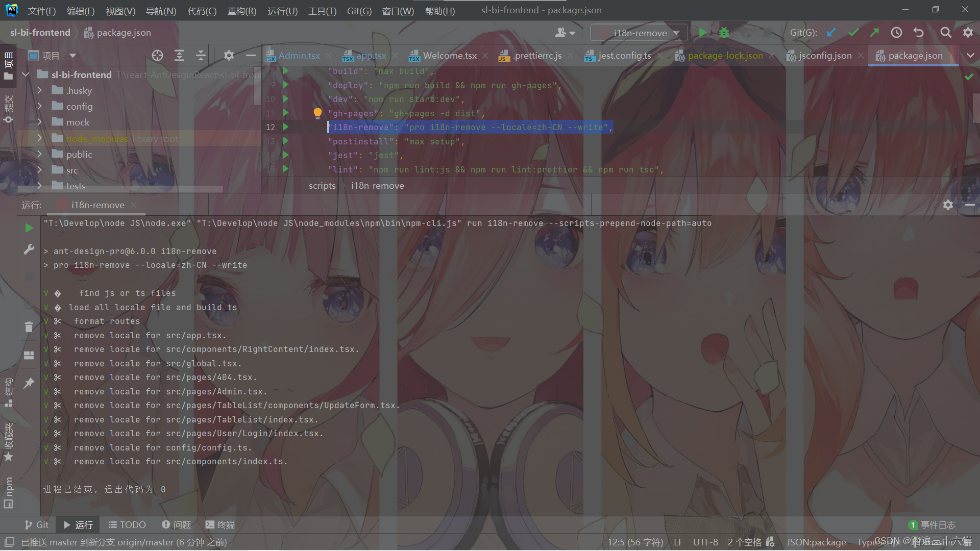Open the npm tool window from the left stripe
The image size is (980, 551).
click(9, 493)
